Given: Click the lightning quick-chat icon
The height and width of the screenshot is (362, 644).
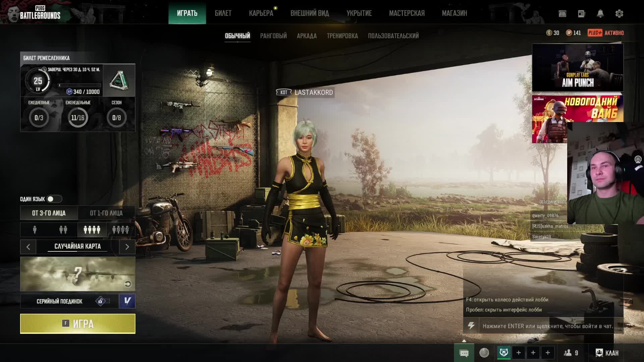Looking at the screenshot, I should tap(471, 326).
